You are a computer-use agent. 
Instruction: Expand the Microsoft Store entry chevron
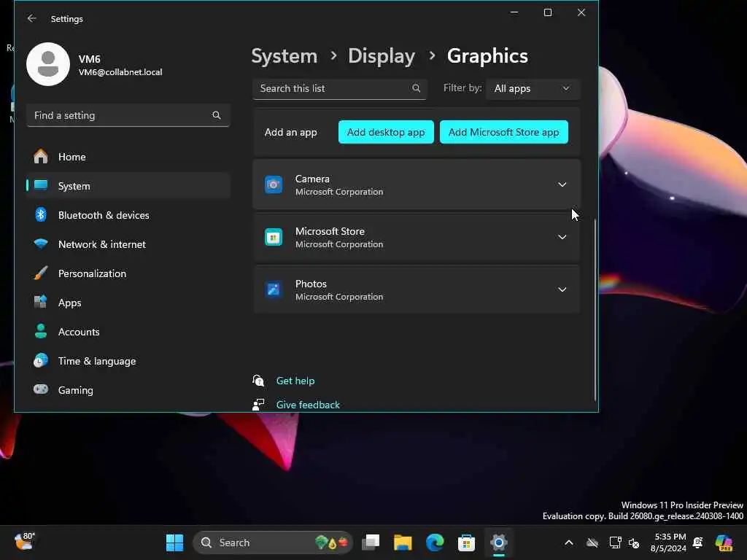[x=562, y=237]
